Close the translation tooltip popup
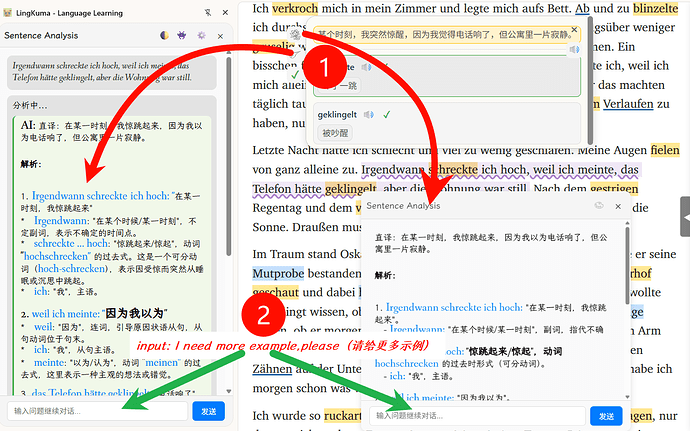 coord(574,30)
